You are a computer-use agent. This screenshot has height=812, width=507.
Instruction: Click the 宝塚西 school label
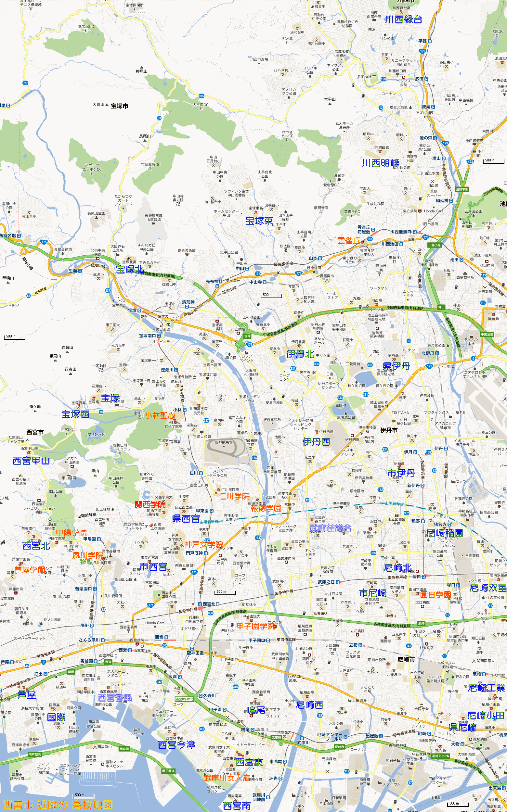click(x=75, y=414)
